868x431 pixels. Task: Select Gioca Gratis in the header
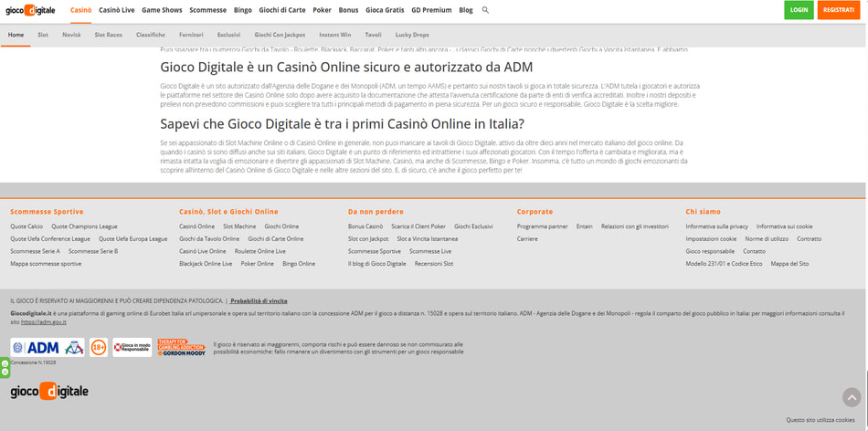tap(385, 10)
